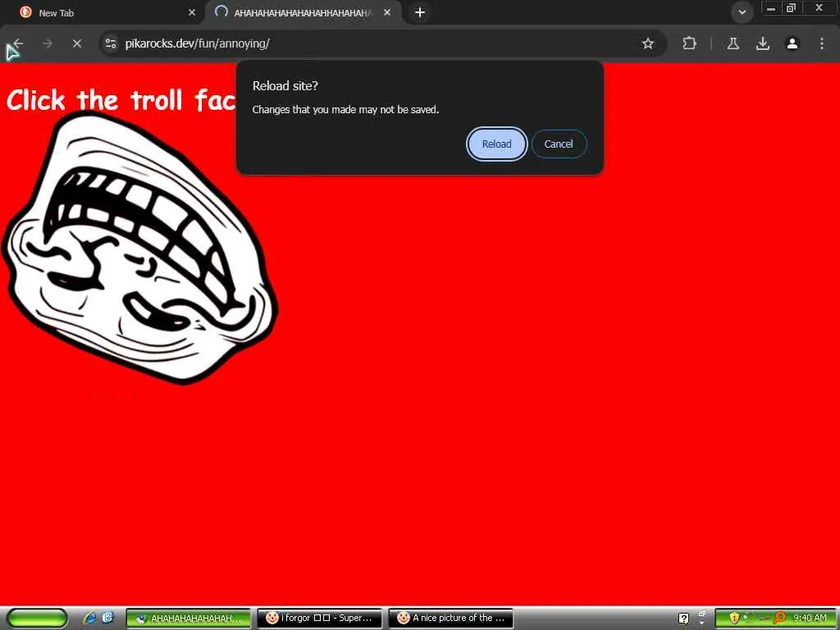
Task: Click the 'Click the troll fac' heading text
Action: (x=121, y=100)
